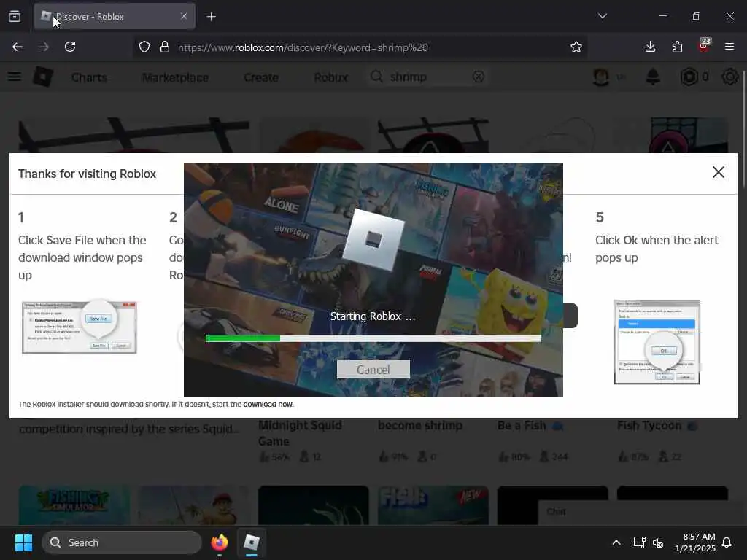The image size is (747, 560).
Task: Switch to Firefox in the taskbar
Action: (x=219, y=542)
